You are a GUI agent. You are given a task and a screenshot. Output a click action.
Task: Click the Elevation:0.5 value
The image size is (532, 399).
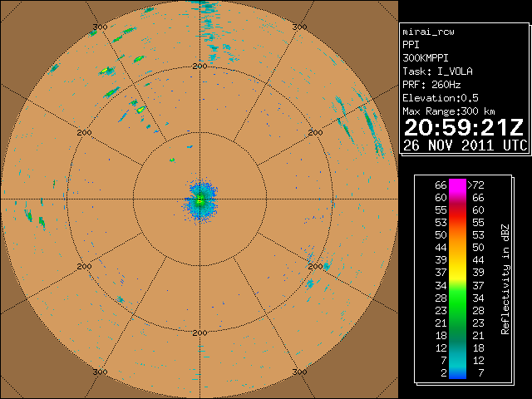tap(441, 98)
